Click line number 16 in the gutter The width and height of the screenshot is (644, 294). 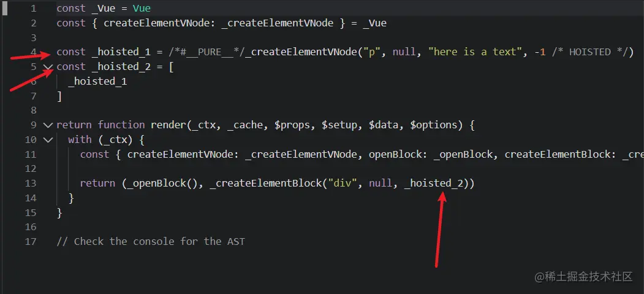tap(31, 227)
